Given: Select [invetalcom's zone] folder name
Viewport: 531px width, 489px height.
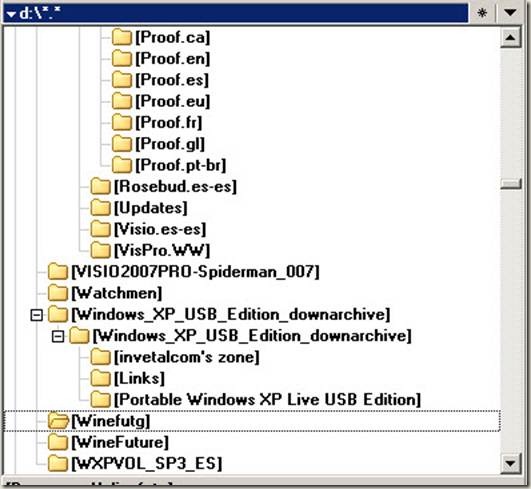Looking at the screenshot, I should [x=187, y=357].
